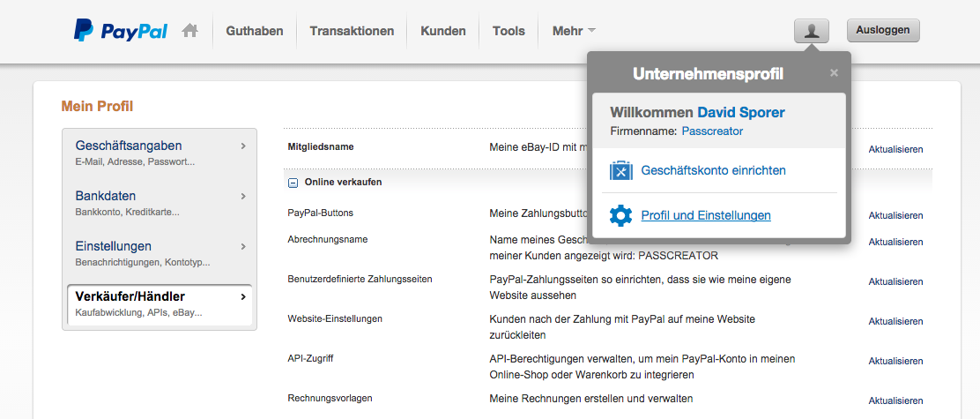The height and width of the screenshot is (419, 980).
Task: Open the Tools menu
Action: pos(509,31)
